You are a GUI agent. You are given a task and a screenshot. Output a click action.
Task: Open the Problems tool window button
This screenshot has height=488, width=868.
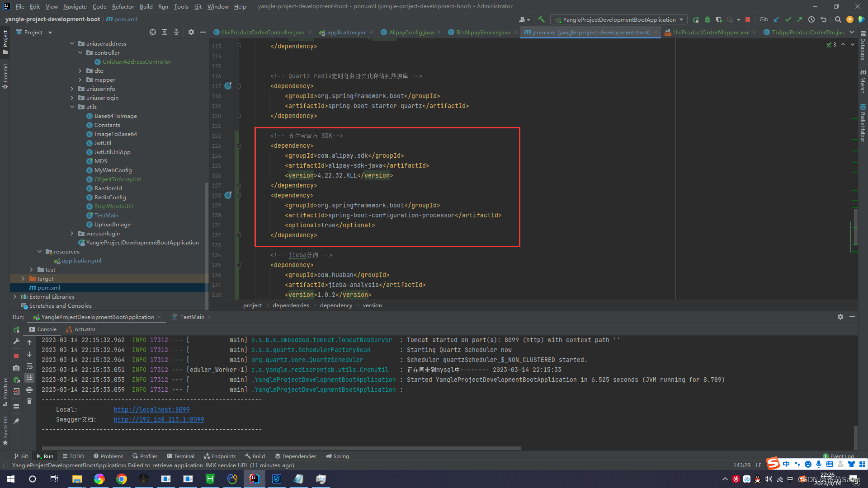coord(108,456)
